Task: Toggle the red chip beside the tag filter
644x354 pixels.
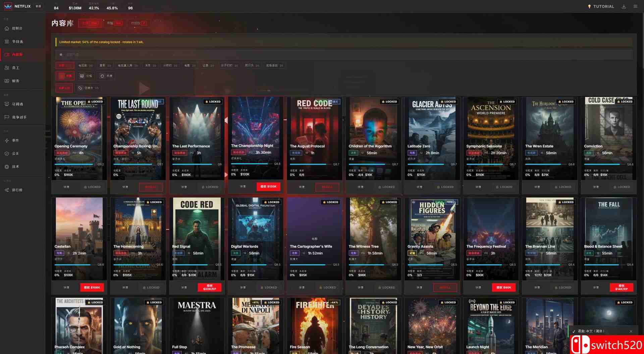Action: tap(64, 88)
